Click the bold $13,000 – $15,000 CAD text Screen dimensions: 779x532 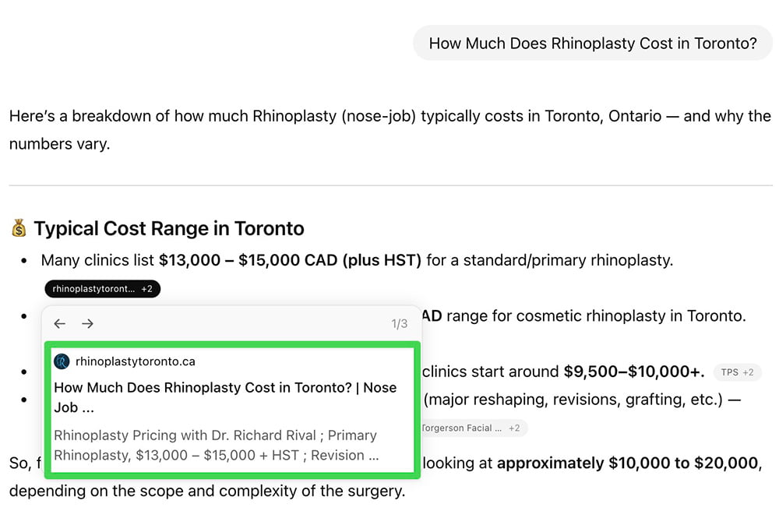point(290,260)
